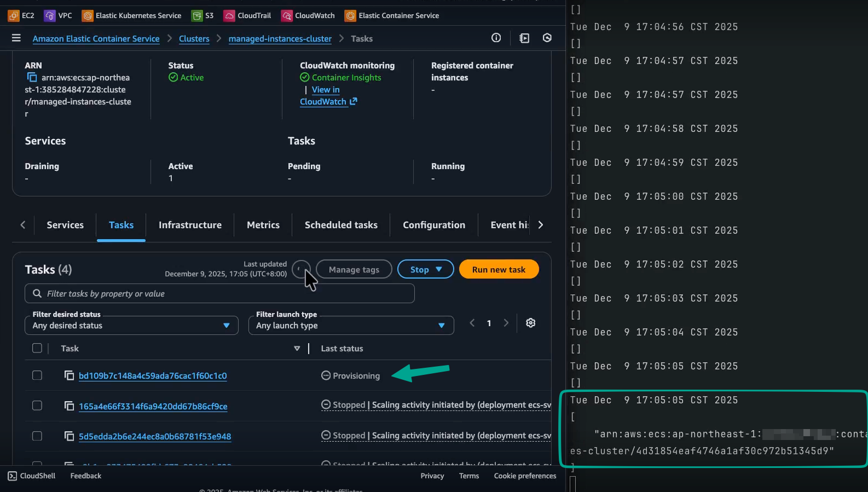Focus the Filter tasks search field
Image resolution: width=868 pixels, height=492 pixels.
(x=219, y=294)
